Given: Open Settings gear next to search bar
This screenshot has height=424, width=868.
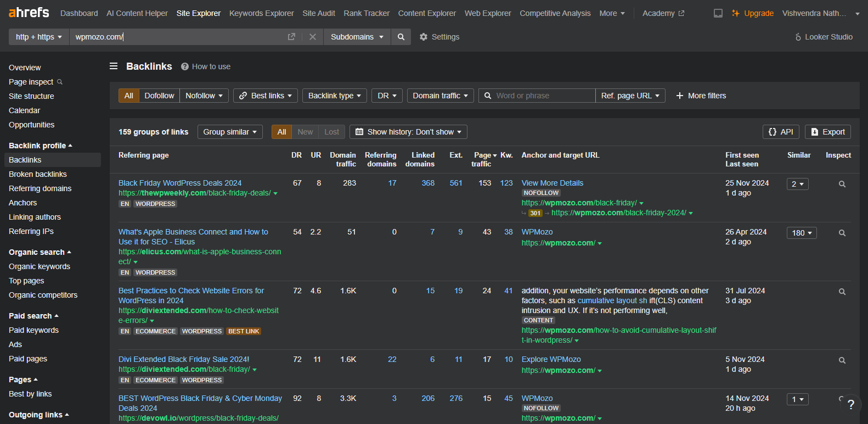Looking at the screenshot, I should coord(439,37).
